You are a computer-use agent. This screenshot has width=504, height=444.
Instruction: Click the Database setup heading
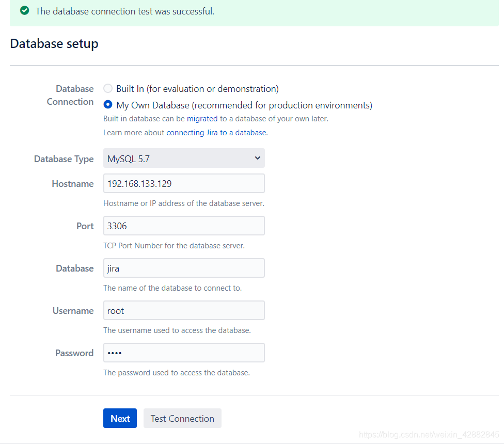[x=54, y=44]
